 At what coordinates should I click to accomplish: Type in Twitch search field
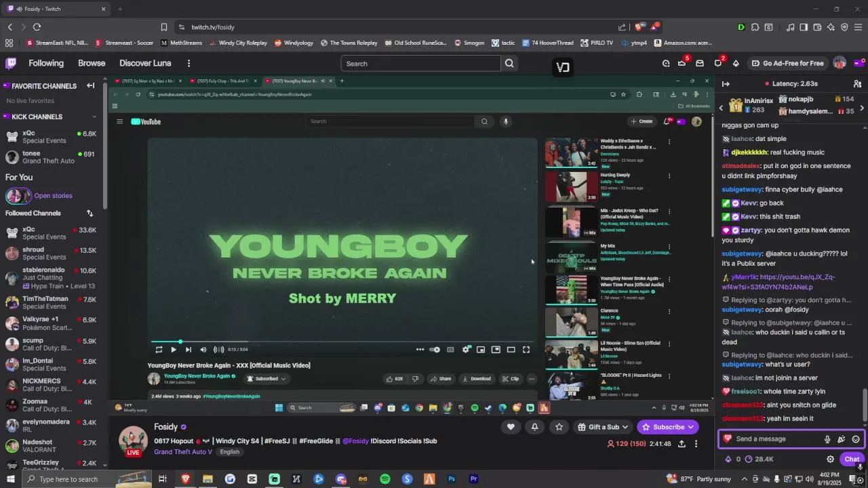(420, 64)
